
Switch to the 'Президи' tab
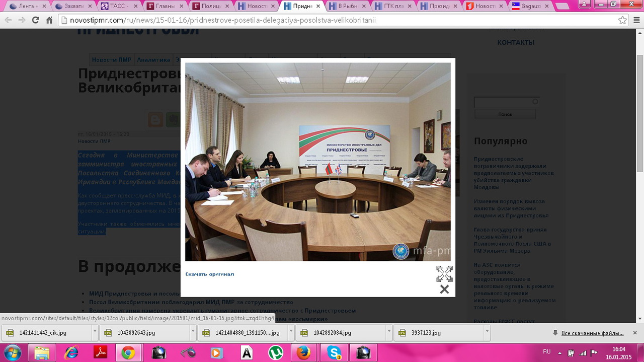(440, 6)
